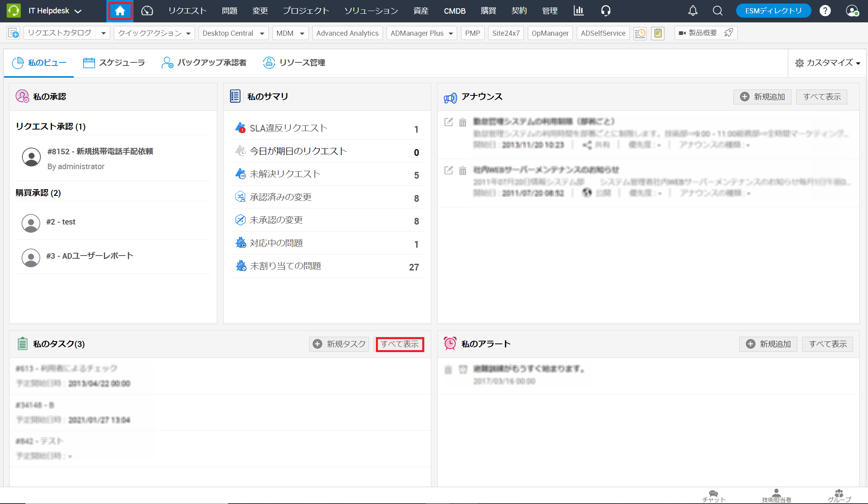Click the Home icon in top navigation
This screenshot has width=868, height=504.
tap(120, 11)
